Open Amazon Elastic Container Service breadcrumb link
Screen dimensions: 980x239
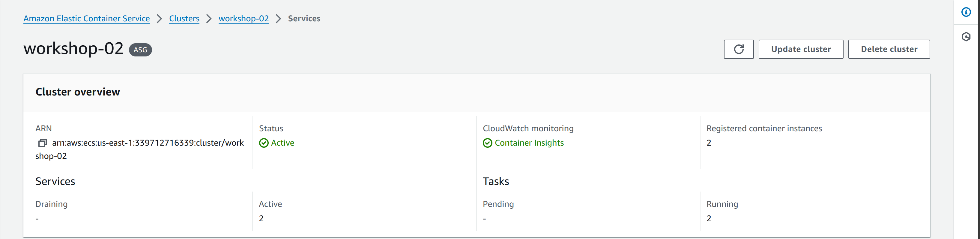pos(86,18)
